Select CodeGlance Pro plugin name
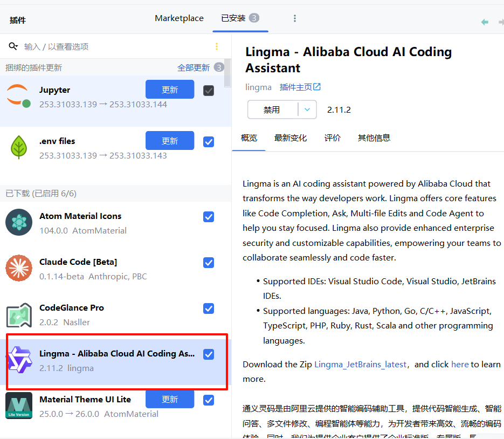This screenshot has height=439, width=504. click(71, 308)
